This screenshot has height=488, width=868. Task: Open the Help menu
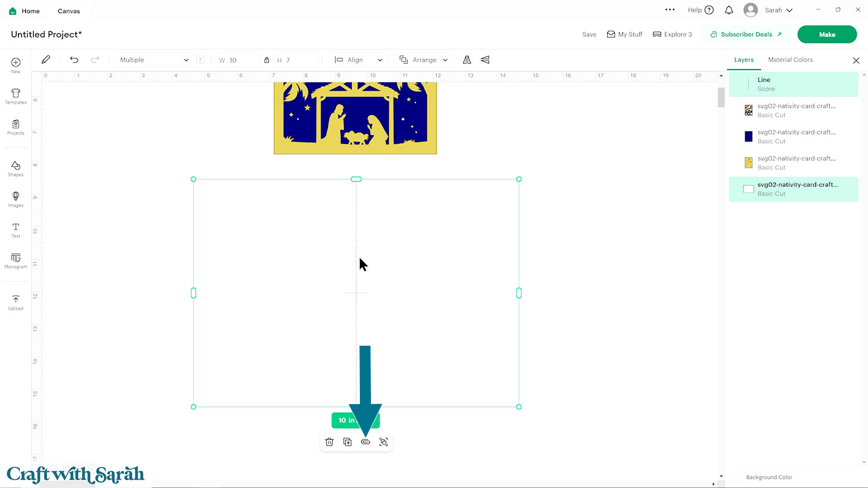[x=700, y=10]
